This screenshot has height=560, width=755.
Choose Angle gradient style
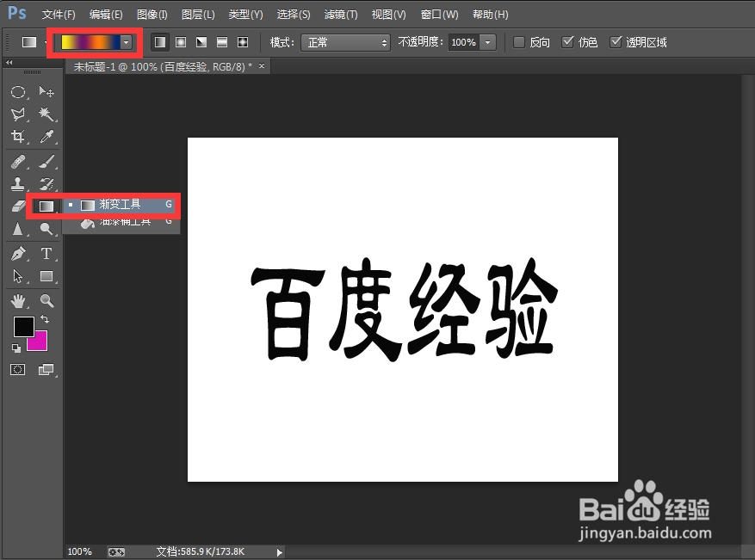(201, 42)
